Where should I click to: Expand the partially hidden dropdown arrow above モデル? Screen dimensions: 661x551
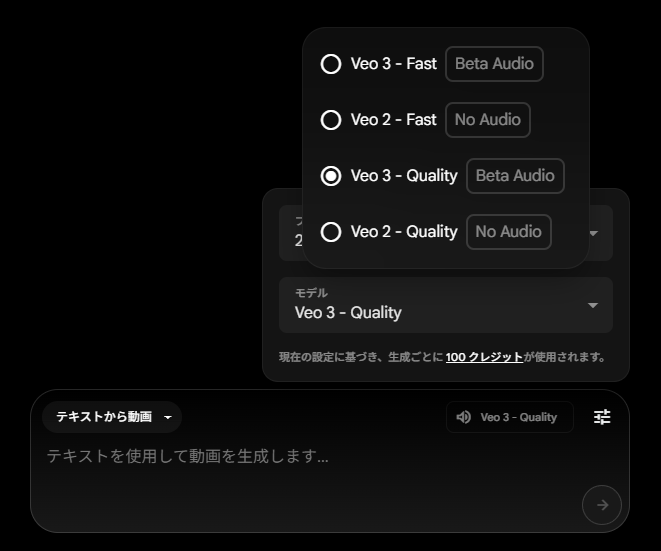(x=594, y=233)
